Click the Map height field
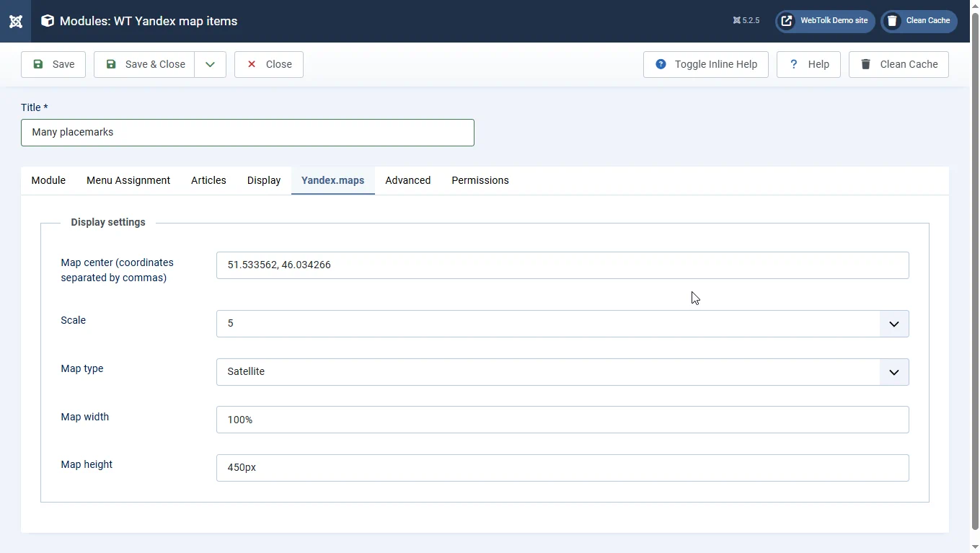This screenshot has height=553, width=980. click(x=562, y=468)
